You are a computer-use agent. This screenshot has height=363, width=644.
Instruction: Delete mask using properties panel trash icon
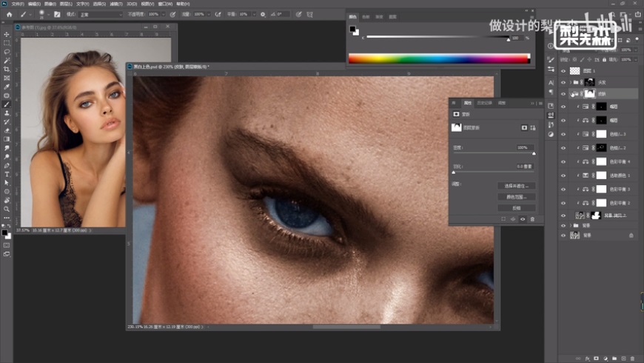coord(531,219)
